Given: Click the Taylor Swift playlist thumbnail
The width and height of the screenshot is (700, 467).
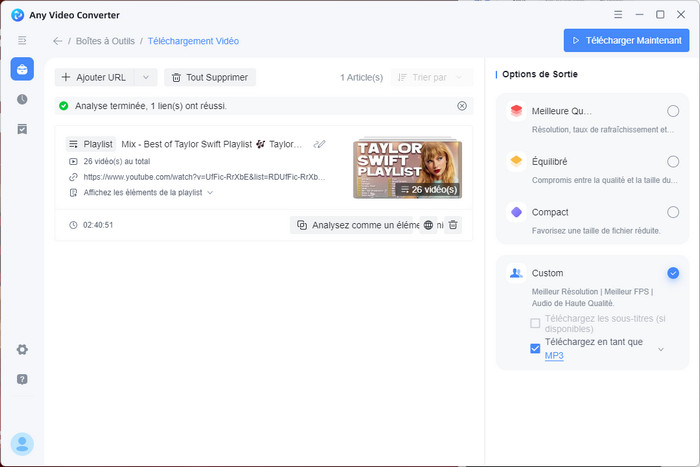Looking at the screenshot, I should click(407, 168).
